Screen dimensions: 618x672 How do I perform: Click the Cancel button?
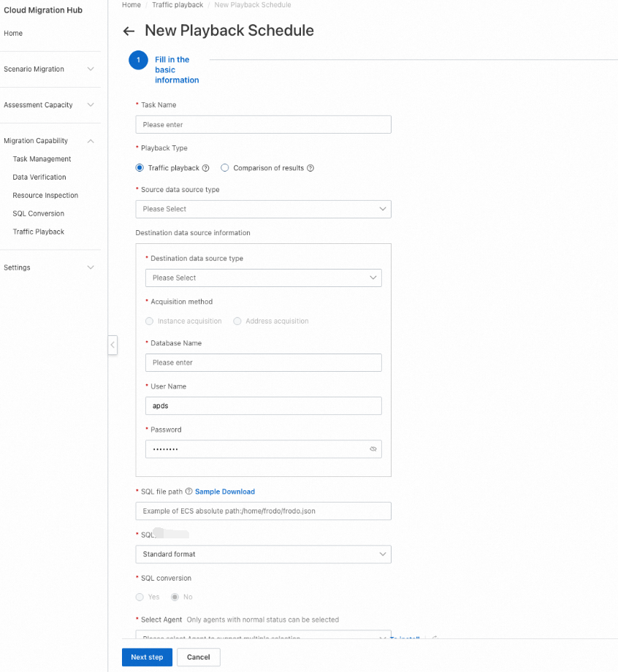199,657
